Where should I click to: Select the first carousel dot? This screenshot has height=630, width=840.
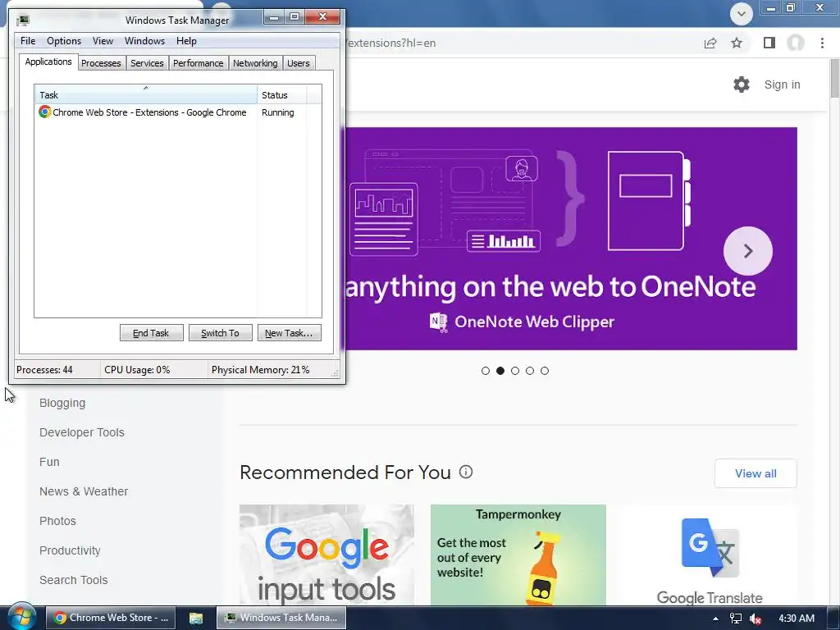pos(486,371)
